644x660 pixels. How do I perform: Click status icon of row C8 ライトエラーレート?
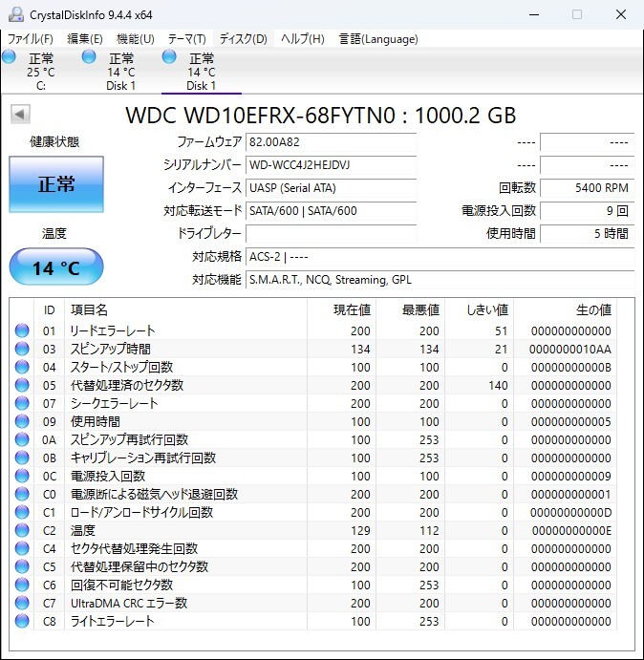(x=22, y=621)
